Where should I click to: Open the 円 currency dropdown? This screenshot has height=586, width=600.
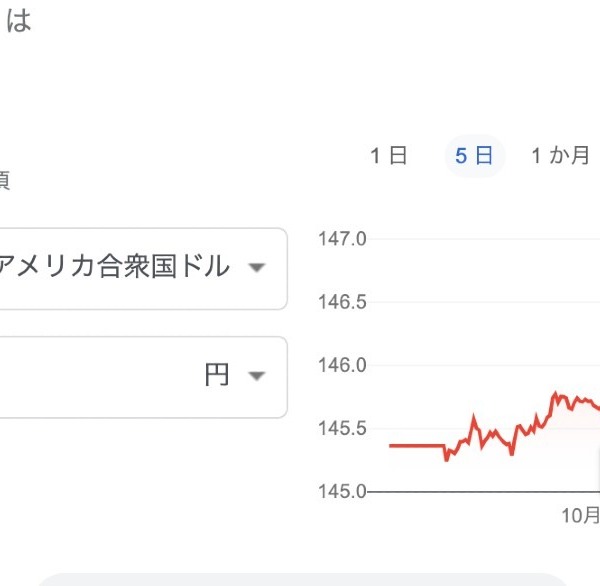[142, 377]
